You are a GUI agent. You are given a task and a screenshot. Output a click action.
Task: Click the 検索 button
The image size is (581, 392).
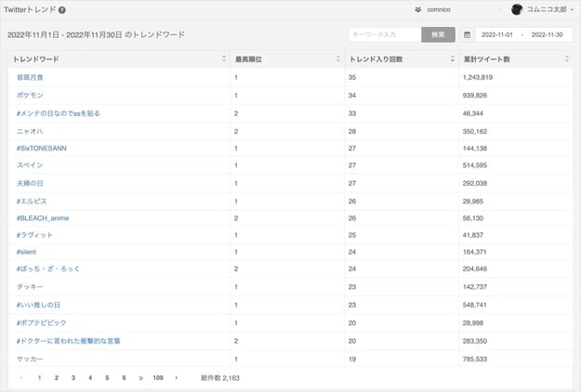click(x=438, y=34)
